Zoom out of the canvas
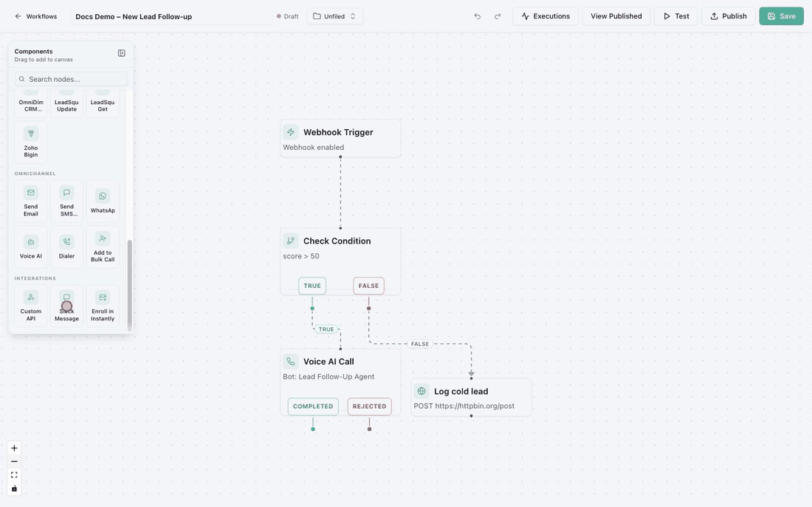This screenshot has height=507, width=812. 14,461
